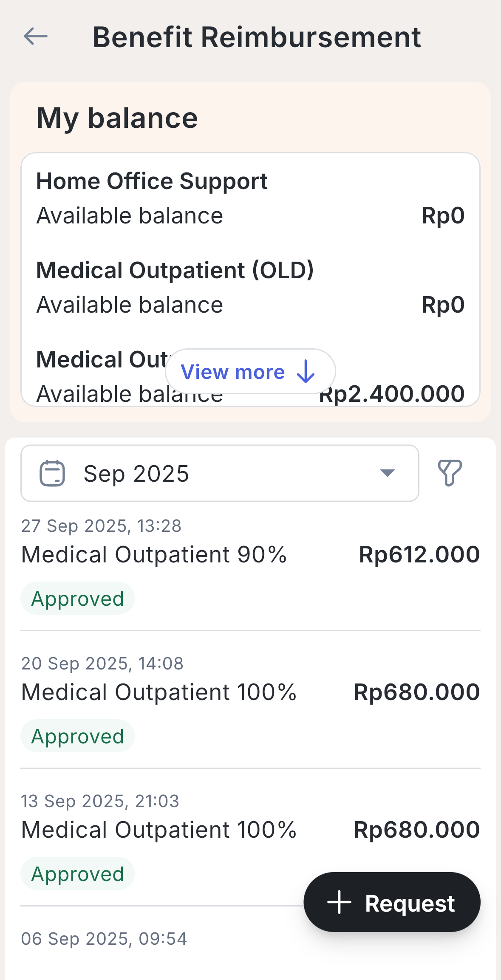This screenshot has height=980, width=501.
Task: Click the calendar icon in month selector
Action: tap(52, 473)
